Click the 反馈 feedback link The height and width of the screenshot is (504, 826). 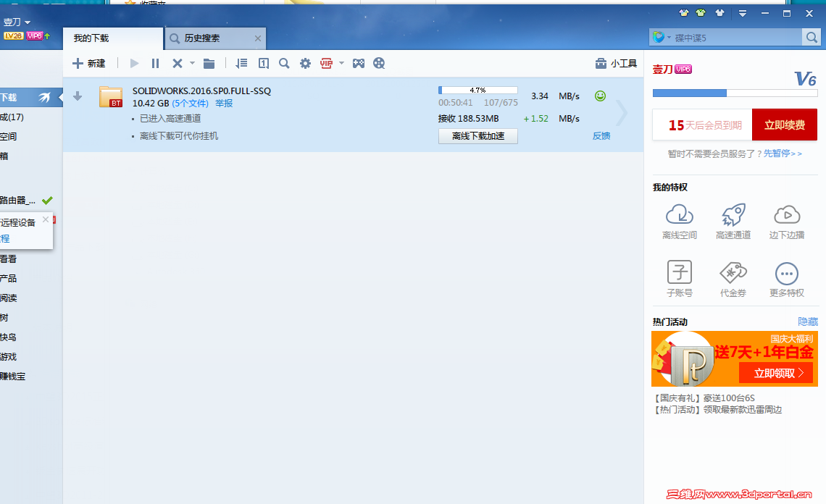(x=601, y=136)
